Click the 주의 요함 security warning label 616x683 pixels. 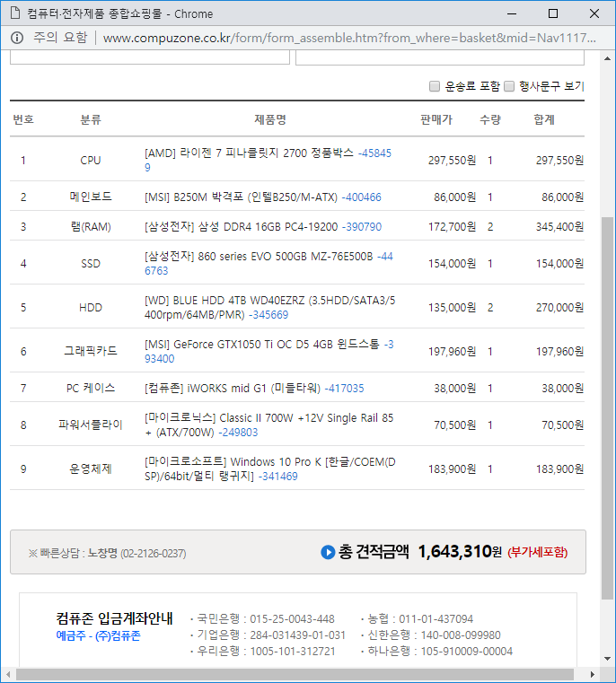tap(60, 38)
